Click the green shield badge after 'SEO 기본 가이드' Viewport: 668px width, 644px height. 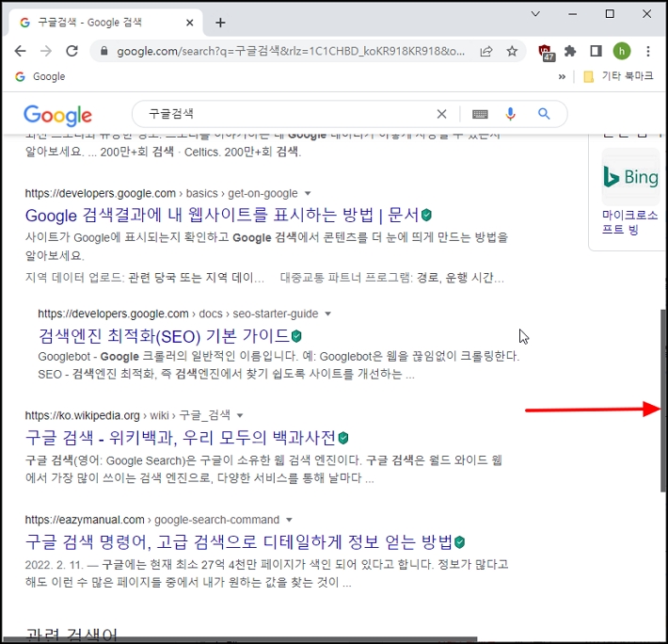click(x=296, y=336)
